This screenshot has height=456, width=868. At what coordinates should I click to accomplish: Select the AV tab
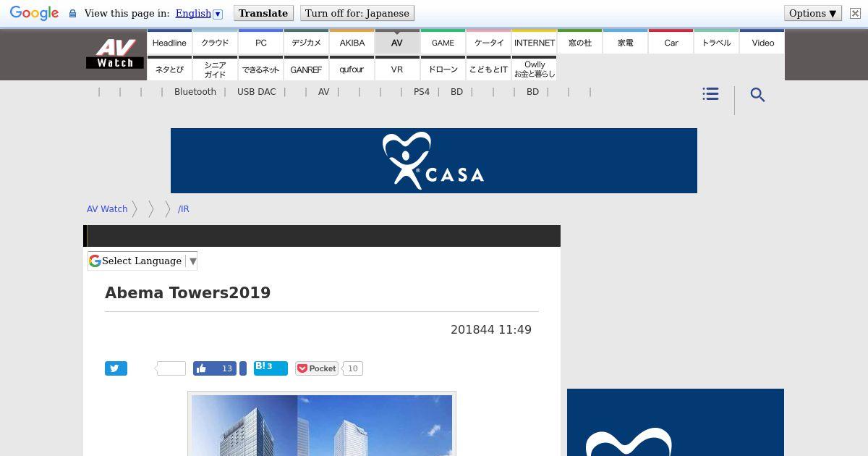[x=397, y=42]
